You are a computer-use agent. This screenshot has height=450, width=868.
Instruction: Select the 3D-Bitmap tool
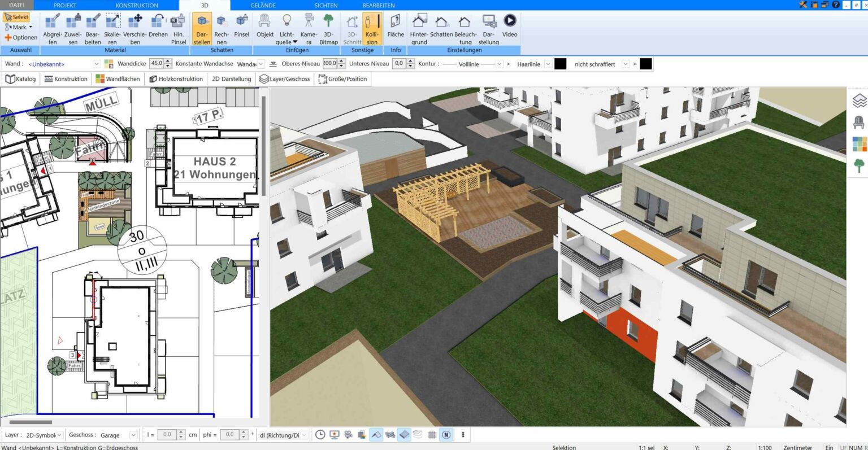point(328,28)
